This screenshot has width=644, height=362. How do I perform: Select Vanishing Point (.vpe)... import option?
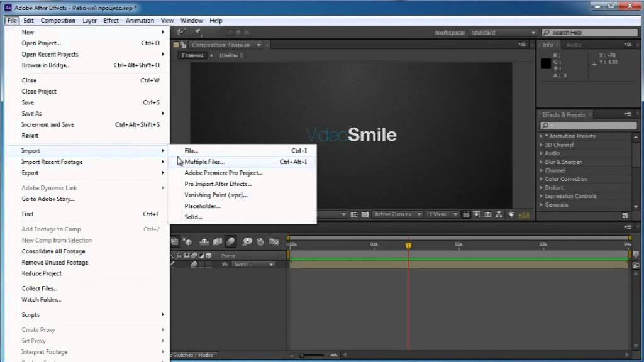(243, 195)
